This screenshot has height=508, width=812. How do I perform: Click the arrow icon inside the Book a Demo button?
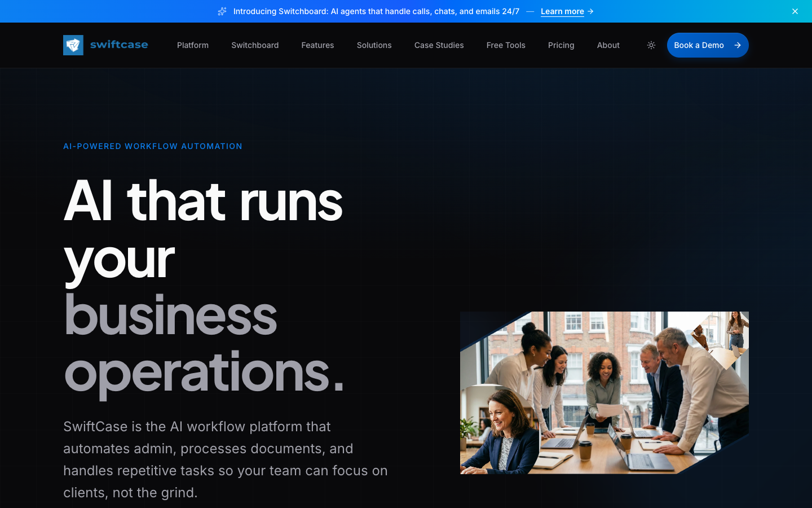738,45
